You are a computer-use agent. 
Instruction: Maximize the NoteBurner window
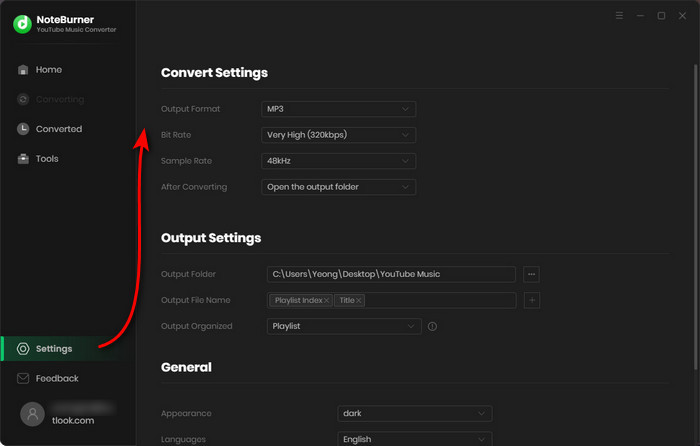[x=661, y=16]
